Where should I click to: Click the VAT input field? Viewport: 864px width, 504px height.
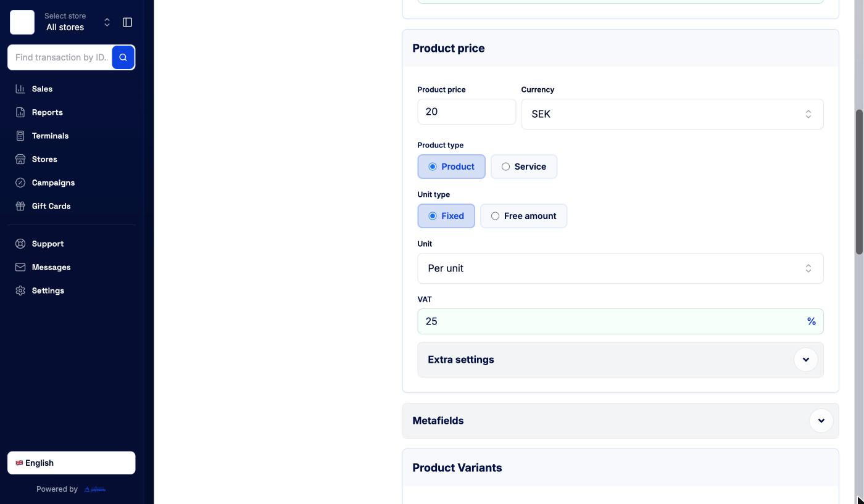pos(620,321)
